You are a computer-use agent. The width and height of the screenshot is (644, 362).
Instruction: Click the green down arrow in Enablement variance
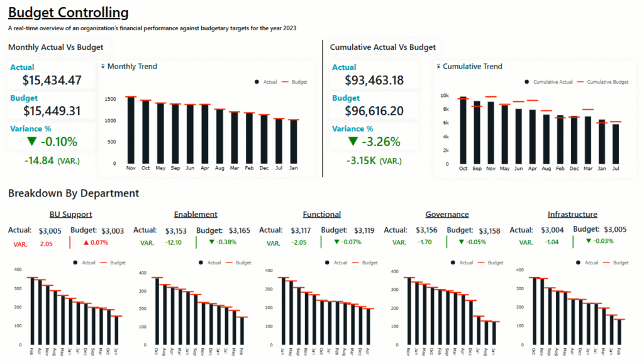211,242
